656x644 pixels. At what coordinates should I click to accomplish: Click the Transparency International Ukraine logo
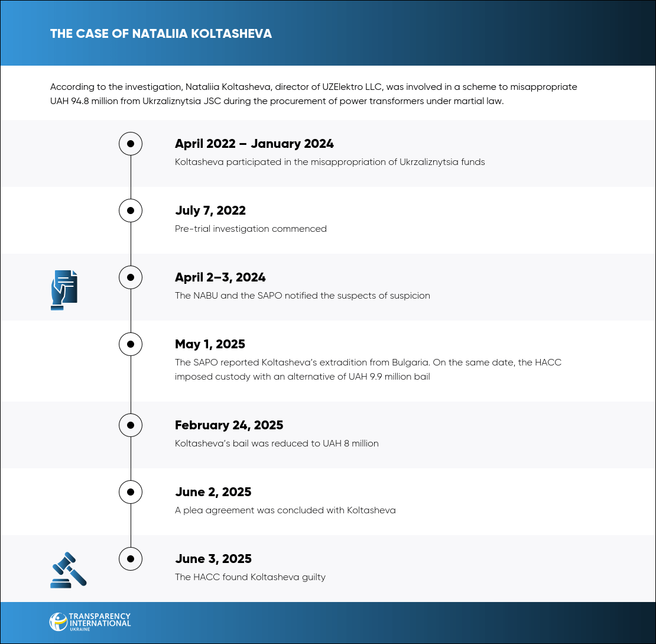point(90,622)
